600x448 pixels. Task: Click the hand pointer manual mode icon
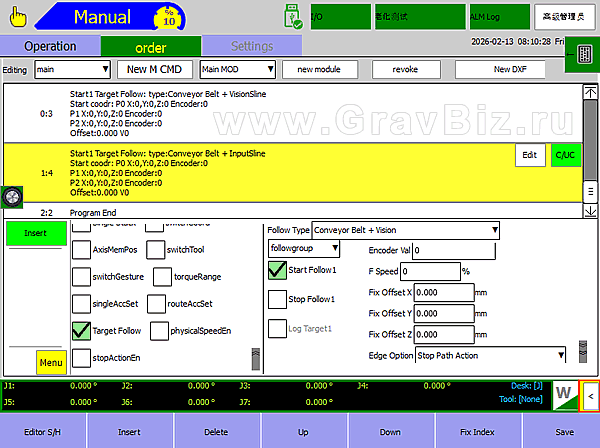[18, 17]
